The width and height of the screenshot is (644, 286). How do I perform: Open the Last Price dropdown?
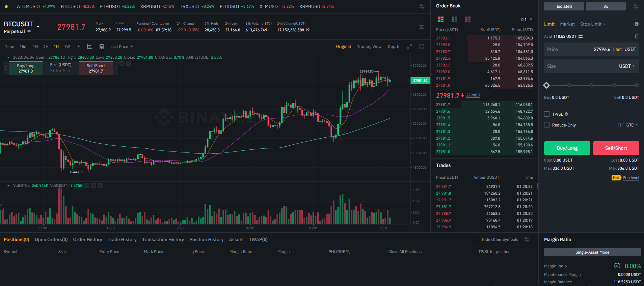pyautogui.click(x=122, y=47)
